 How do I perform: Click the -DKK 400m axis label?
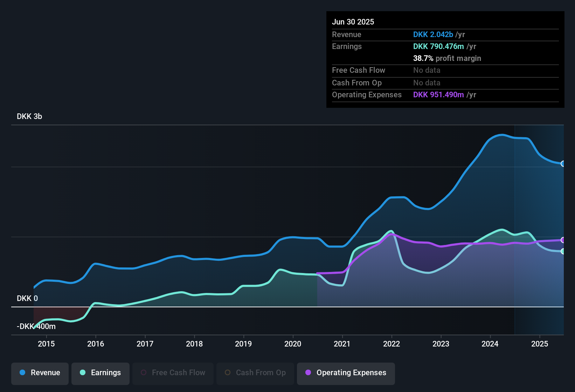coord(36,327)
